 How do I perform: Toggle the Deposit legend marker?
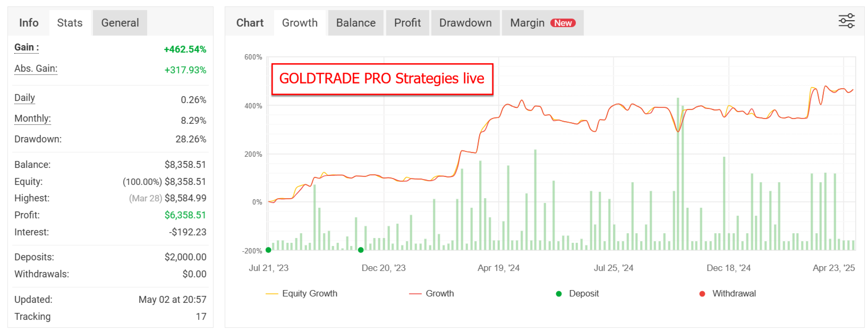click(577, 293)
